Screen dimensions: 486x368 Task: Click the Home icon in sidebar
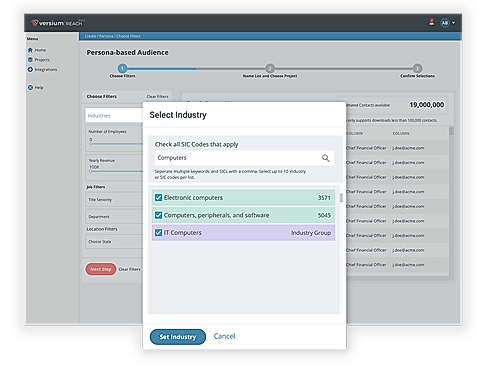[x=30, y=50]
